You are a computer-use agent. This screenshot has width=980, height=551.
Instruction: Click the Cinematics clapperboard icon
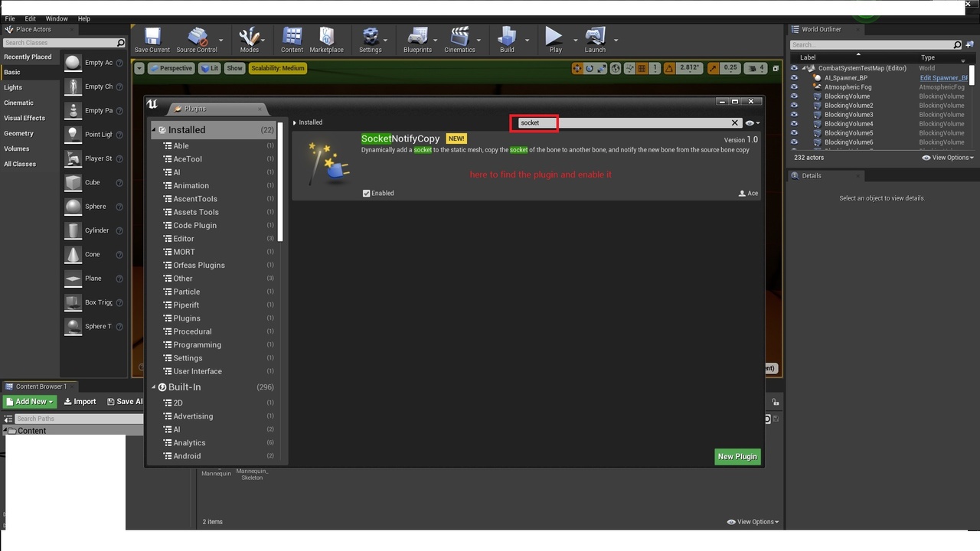pyautogui.click(x=459, y=37)
